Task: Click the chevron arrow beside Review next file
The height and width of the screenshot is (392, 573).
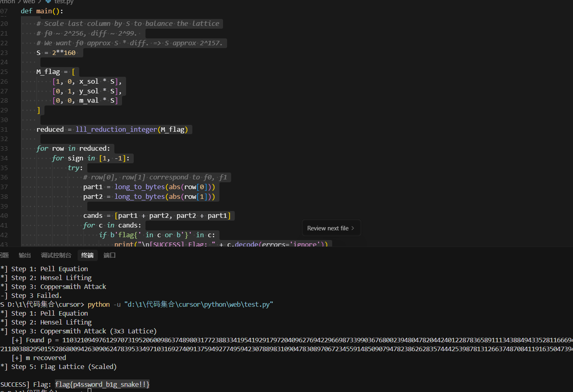Action: [x=353, y=228]
